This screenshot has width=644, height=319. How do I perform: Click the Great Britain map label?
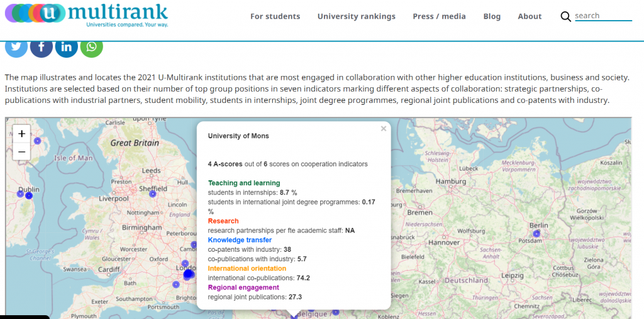pos(135,143)
